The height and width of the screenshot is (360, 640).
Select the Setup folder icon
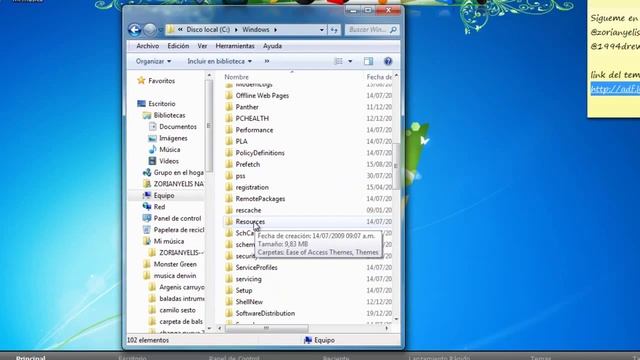229,290
